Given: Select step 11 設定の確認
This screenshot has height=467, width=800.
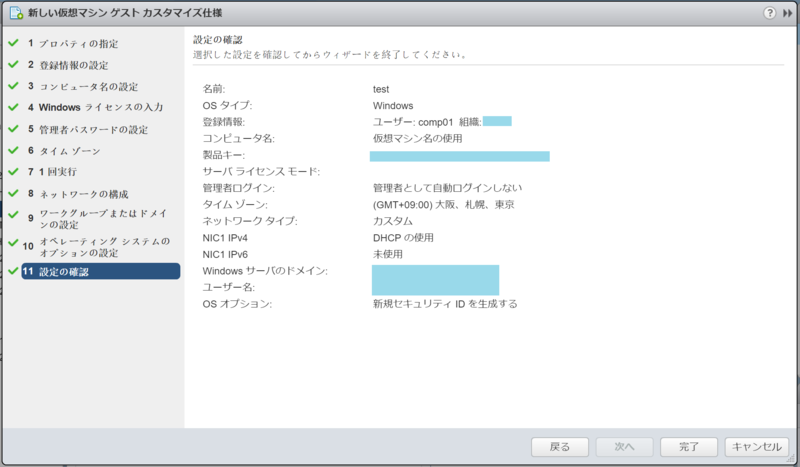Looking at the screenshot, I should [x=101, y=272].
